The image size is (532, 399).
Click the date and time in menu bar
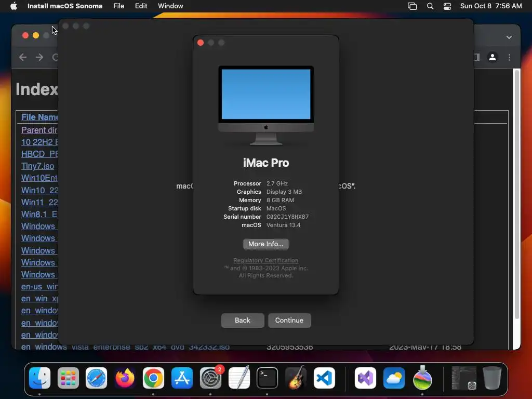pos(491,6)
